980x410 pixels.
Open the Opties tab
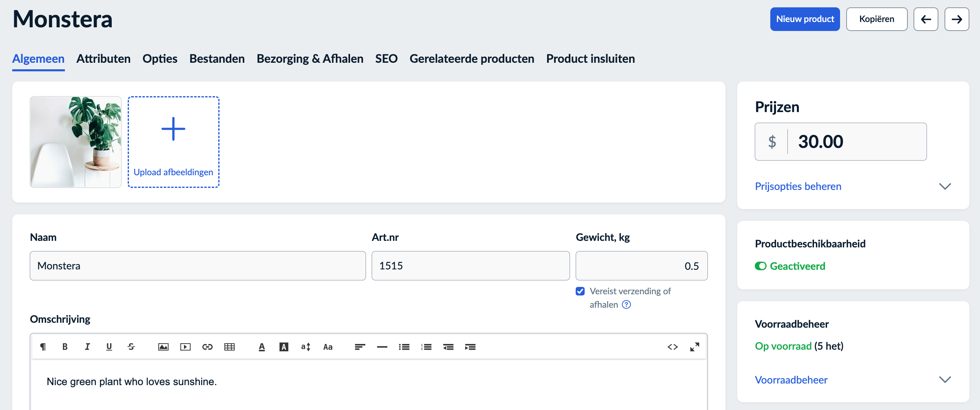pos(160,59)
